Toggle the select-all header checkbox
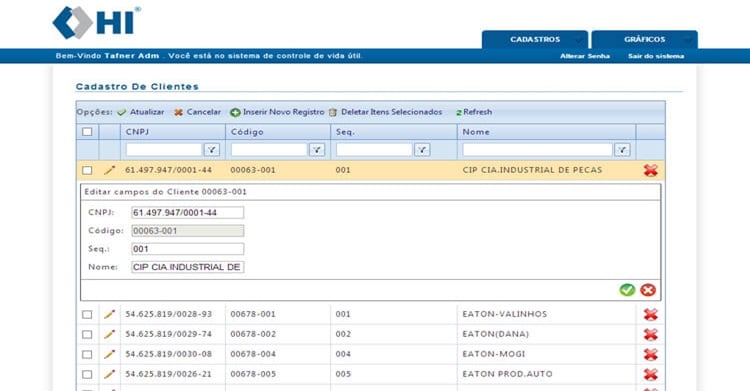 tap(87, 132)
